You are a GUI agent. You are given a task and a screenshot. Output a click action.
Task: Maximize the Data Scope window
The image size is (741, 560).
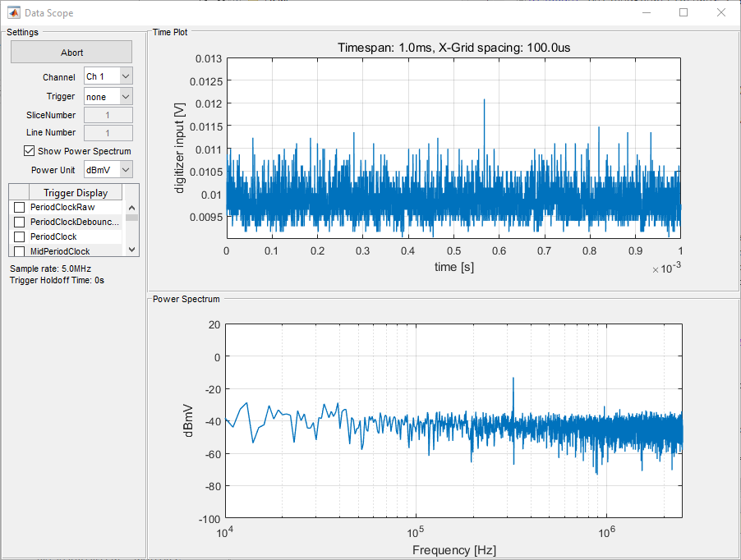[683, 12]
